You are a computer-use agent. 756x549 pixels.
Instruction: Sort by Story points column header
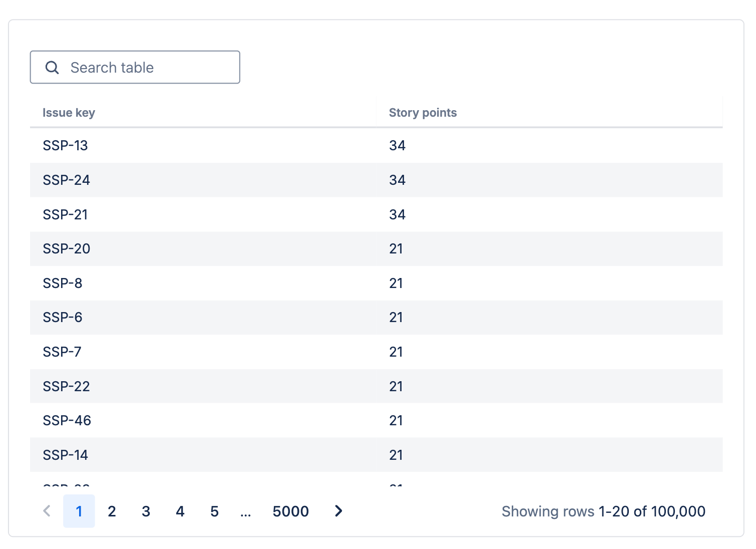[423, 113]
